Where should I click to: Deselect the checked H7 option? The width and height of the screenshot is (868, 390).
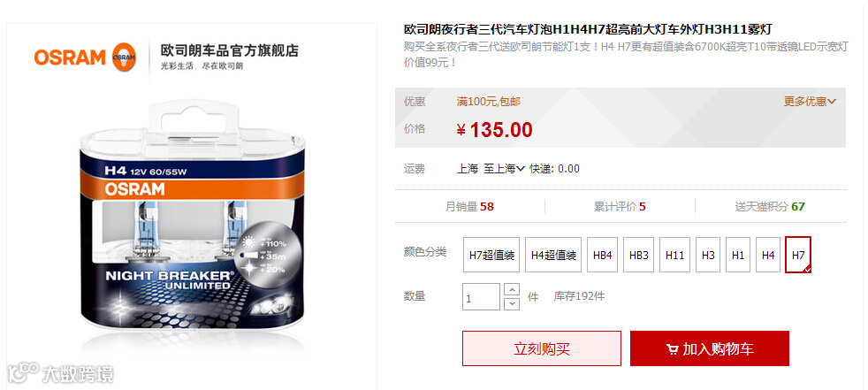(x=798, y=255)
